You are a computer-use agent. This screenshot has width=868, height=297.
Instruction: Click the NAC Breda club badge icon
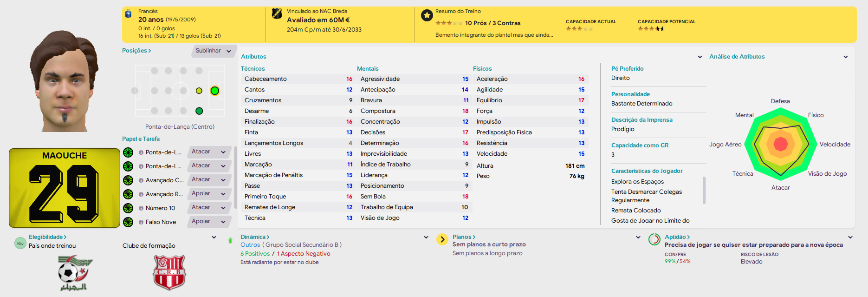277,14
